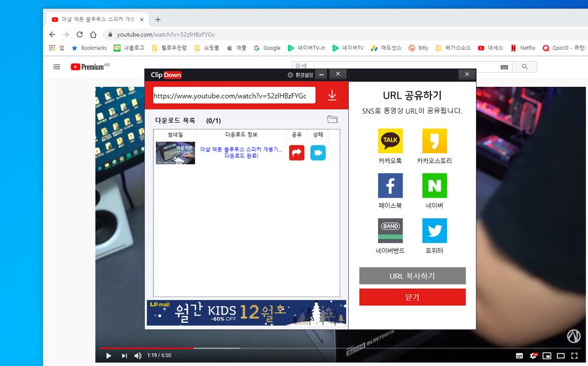Open the 네이버TV bookmark
Viewport: 588px width, 366px height.
point(348,48)
